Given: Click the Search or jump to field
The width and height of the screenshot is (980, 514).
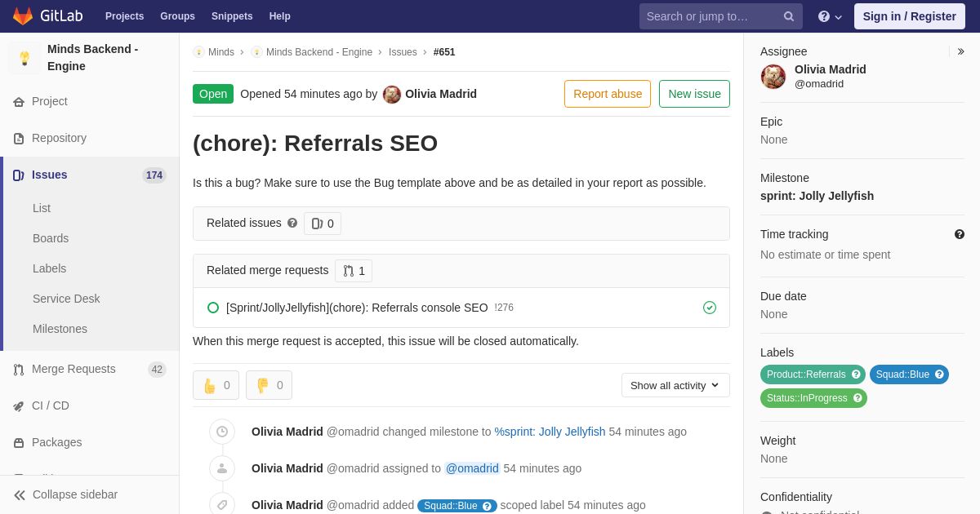Looking at the screenshot, I should click(712, 16).
